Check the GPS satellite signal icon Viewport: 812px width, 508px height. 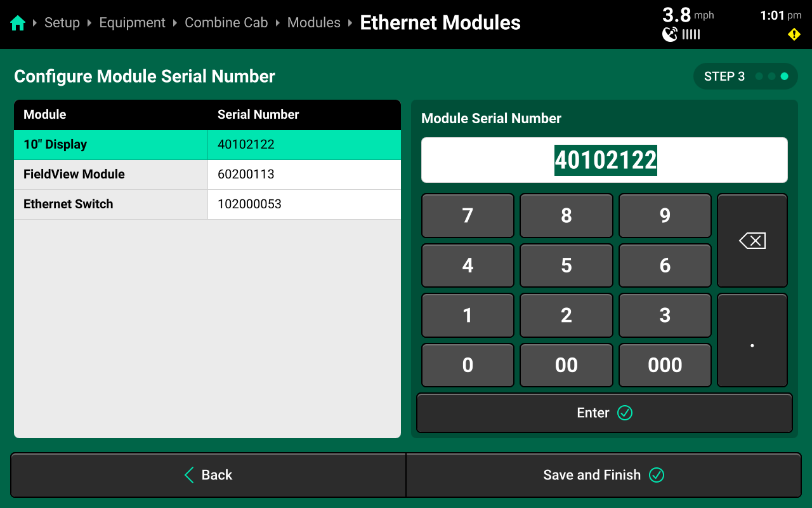(x=670, y=34)
